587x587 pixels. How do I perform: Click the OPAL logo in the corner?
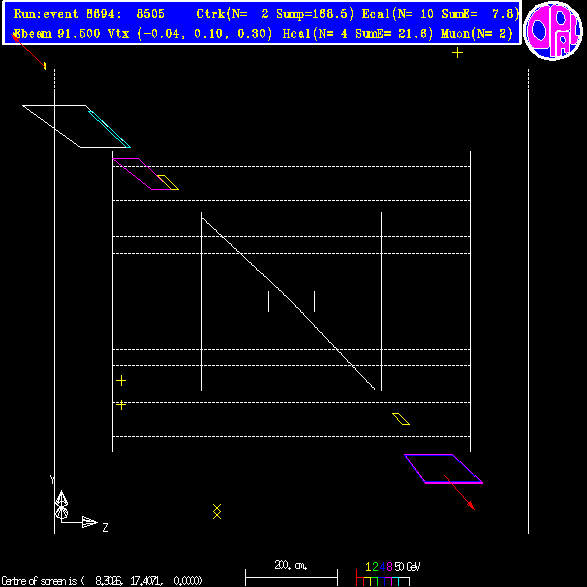pyautogui.click(x=553, y=30)
